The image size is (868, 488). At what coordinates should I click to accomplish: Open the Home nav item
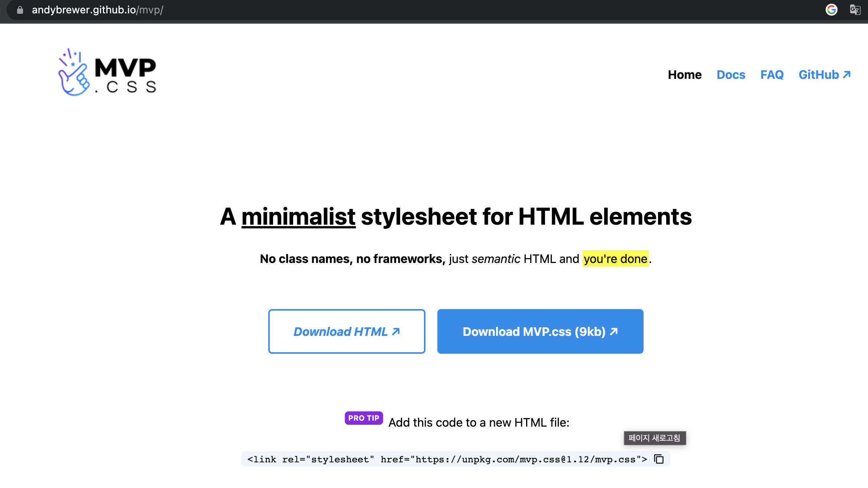[x=684, y=75]
